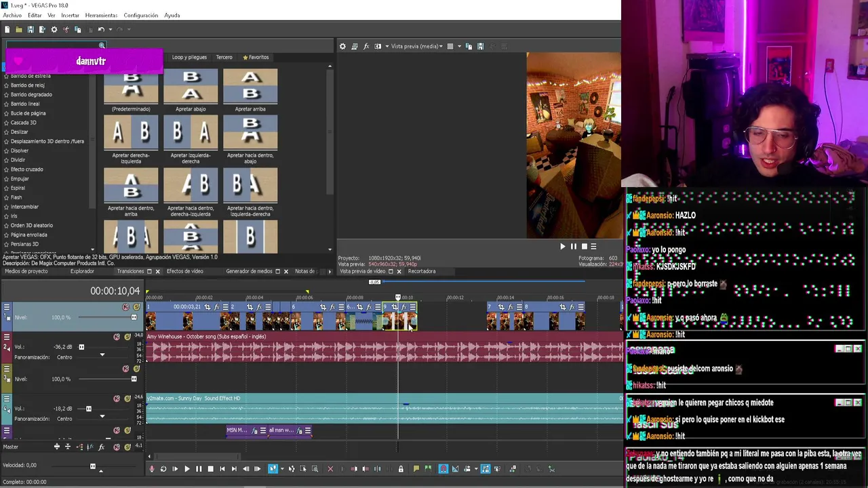This screenshot has height=488, width=868.
Task: Delete the selection with the red X
Action: pyautogui.click(x=330, y=468)
